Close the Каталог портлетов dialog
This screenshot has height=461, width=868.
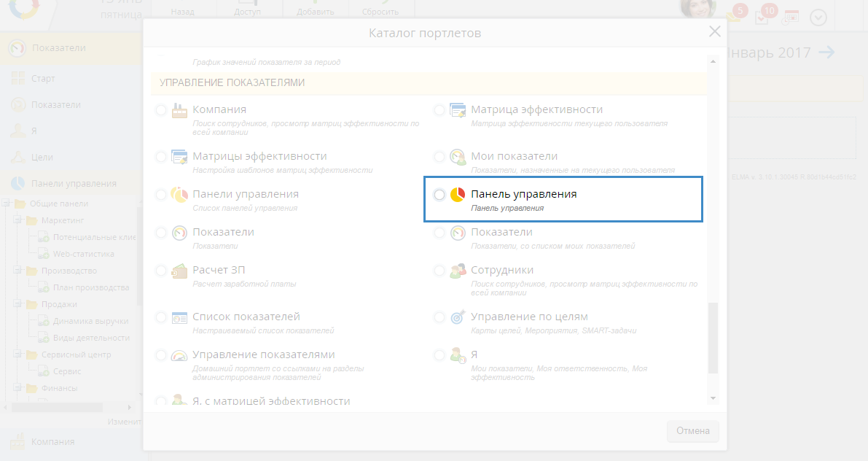click(715, 31)
